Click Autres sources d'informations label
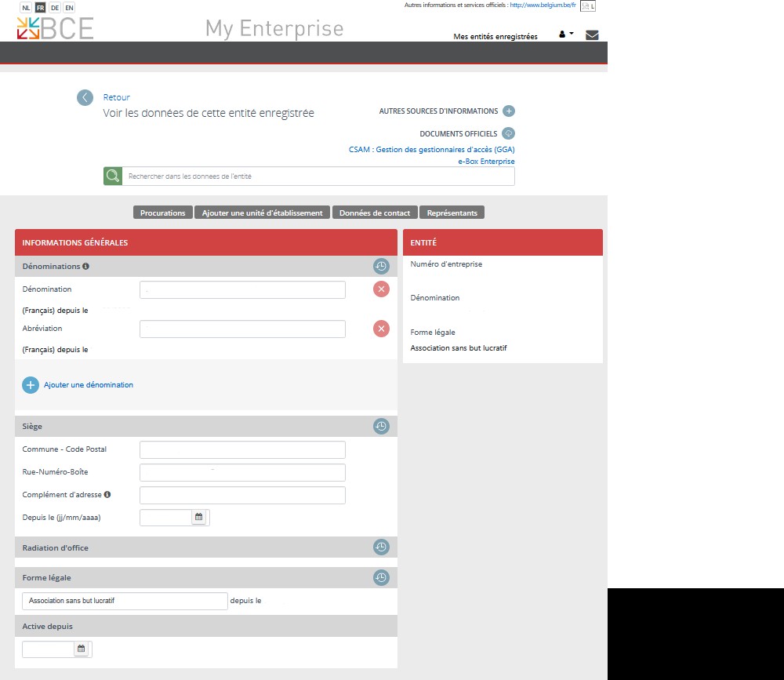Viewport: 784px width, 680px height. coord(438,111)
